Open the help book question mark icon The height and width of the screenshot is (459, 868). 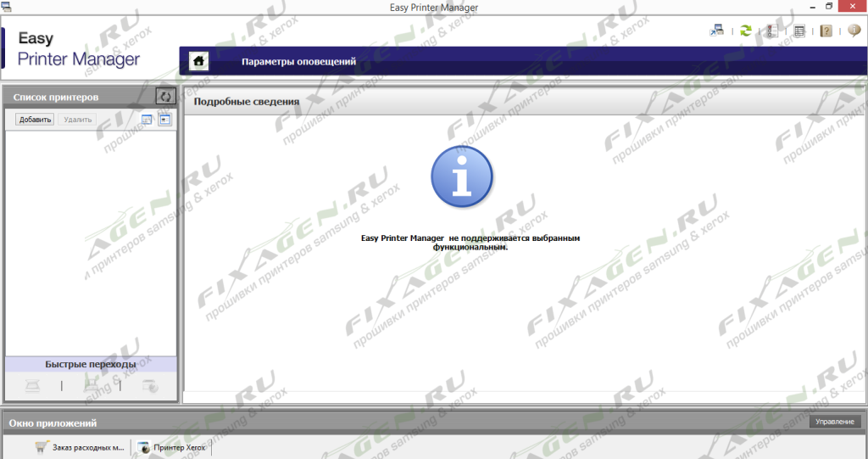[826, 31]
